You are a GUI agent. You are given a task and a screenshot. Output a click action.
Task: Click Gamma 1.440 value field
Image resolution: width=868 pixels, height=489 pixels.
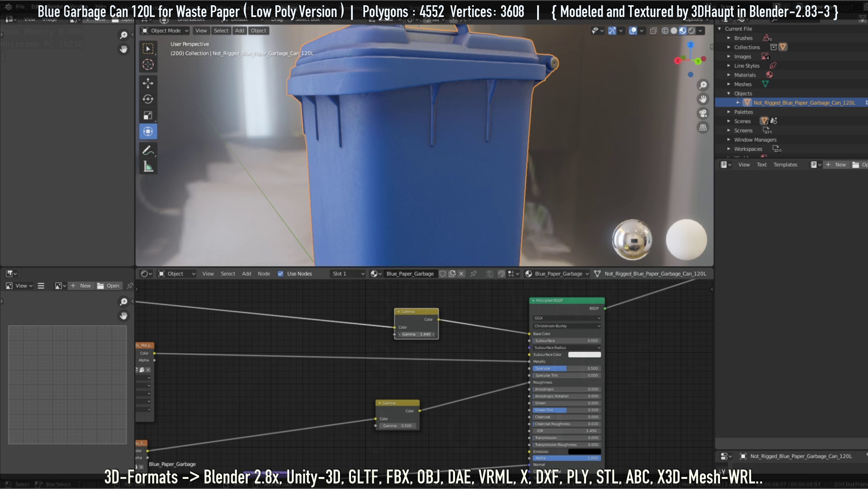pos(417,334)
